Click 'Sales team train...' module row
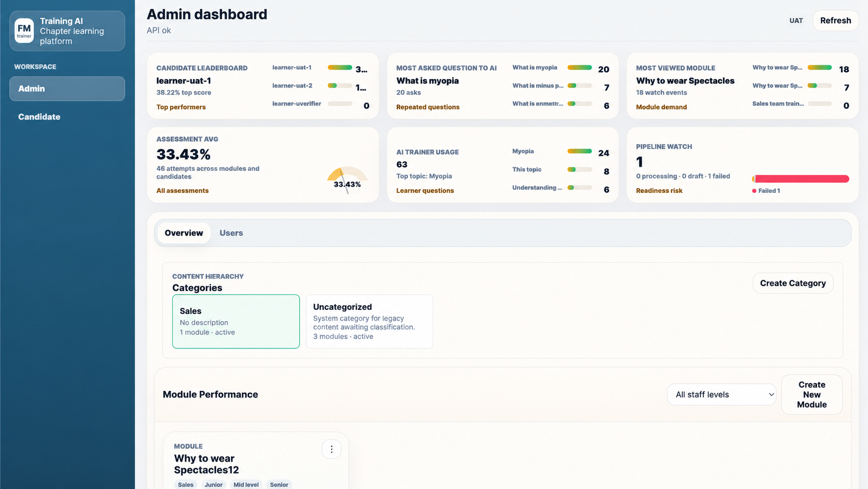868x489 pixels. (801, 104)
